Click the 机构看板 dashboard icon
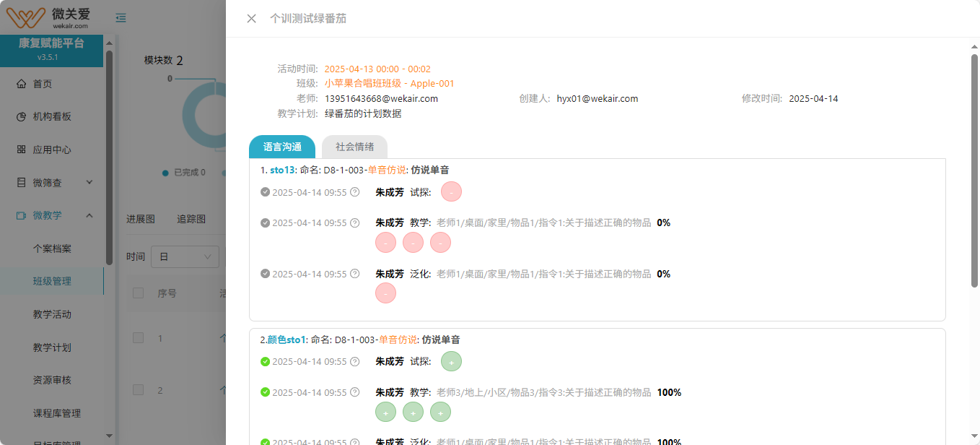The width and height of the screenshot is (980, 445). point(21,117)
